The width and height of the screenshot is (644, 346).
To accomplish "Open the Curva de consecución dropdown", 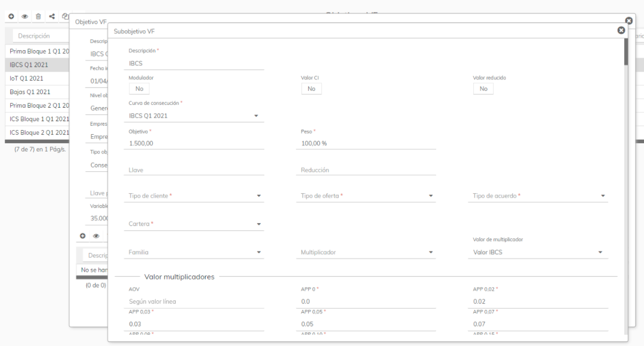I will 193,116.
